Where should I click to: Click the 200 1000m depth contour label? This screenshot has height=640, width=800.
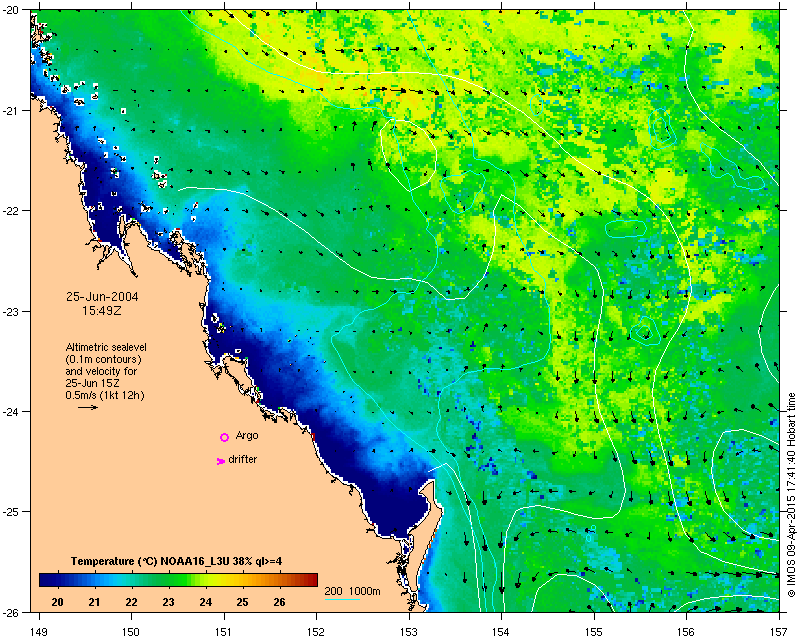[353, 592]
